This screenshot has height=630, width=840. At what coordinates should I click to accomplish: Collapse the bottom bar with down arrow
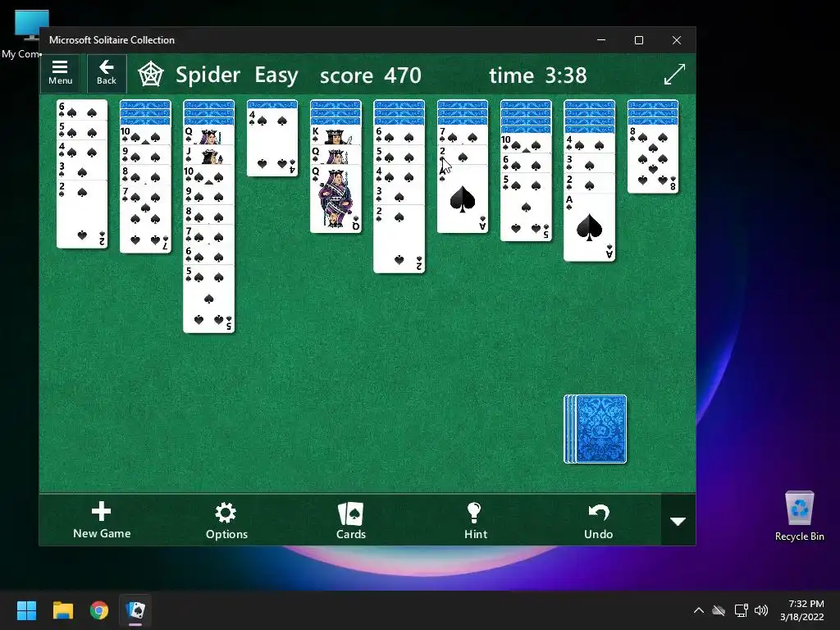(678, 520)
